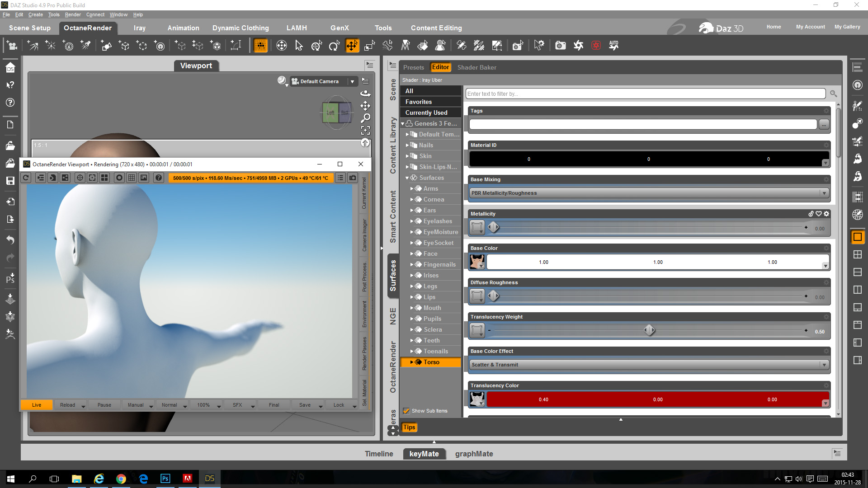The width and height of the screenshot is (868, 488).
Task: Click the My Account link
Action: pos(810,27)
